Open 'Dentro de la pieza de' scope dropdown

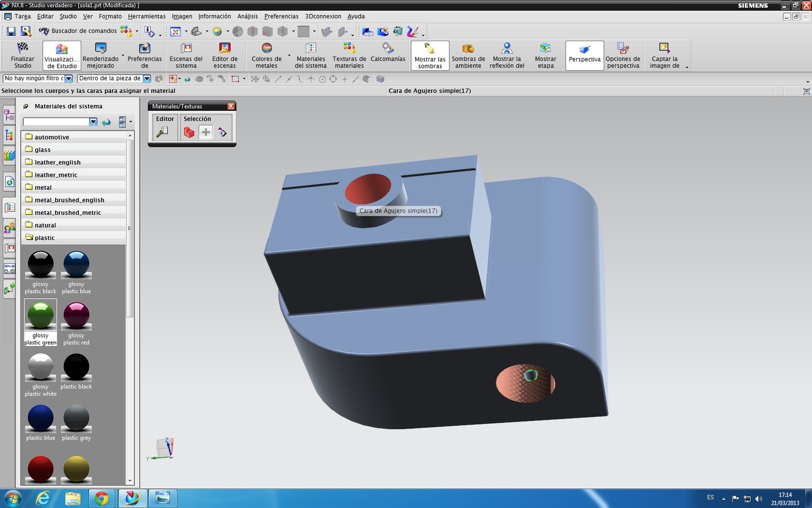(x=147, y=79)
